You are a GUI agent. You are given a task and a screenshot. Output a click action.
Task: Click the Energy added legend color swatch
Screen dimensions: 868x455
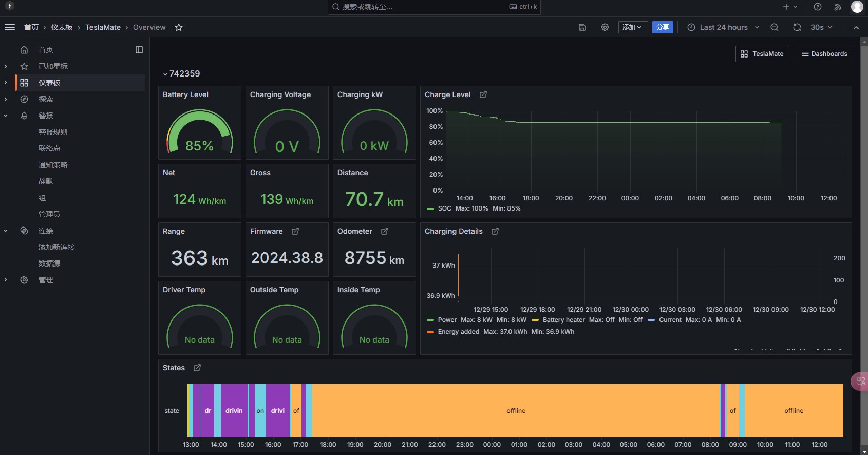[430, 332]
